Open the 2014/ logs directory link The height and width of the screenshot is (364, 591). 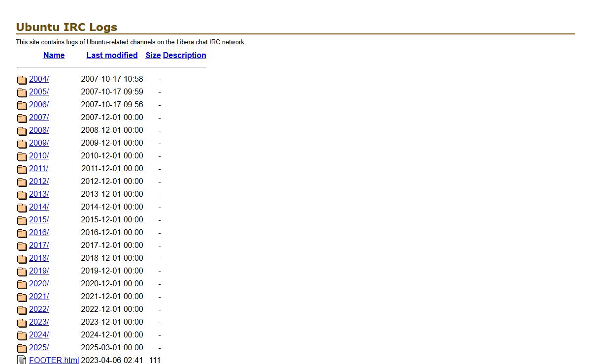[x=39, y=207]
